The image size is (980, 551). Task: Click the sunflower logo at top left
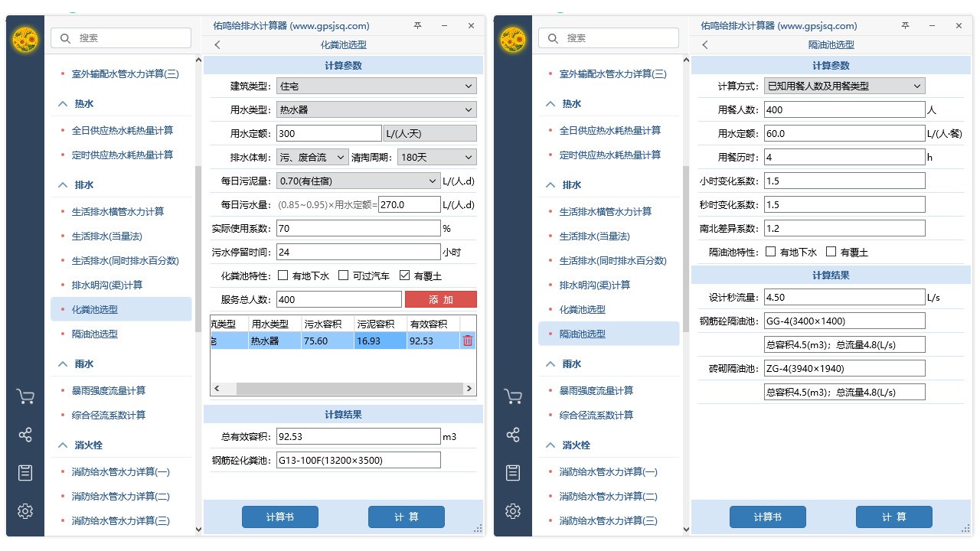point(24,39)
